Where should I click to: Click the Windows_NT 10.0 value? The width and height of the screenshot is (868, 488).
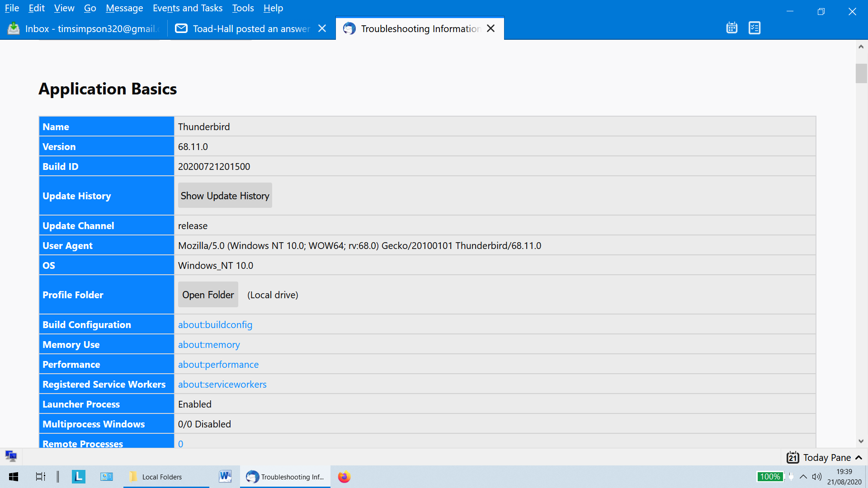pos(216,266)
